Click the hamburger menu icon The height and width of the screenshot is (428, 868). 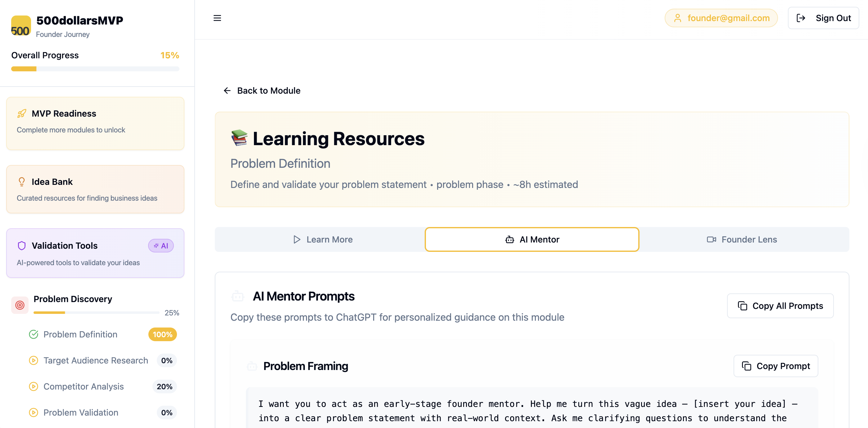point(217,18)
